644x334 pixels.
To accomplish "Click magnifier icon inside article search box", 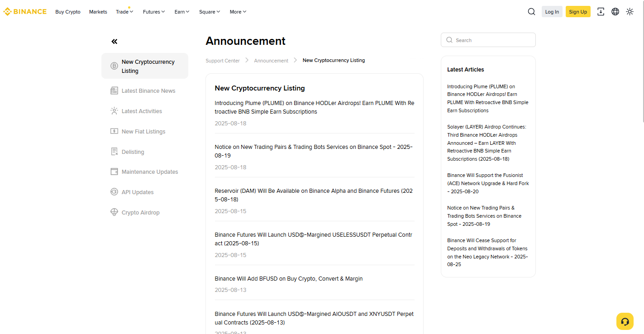I will pos(449,40).
